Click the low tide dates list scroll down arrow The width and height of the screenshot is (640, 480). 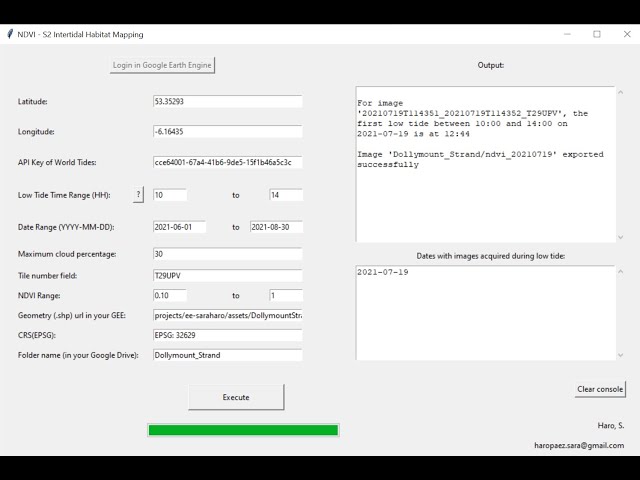point(620,355)
